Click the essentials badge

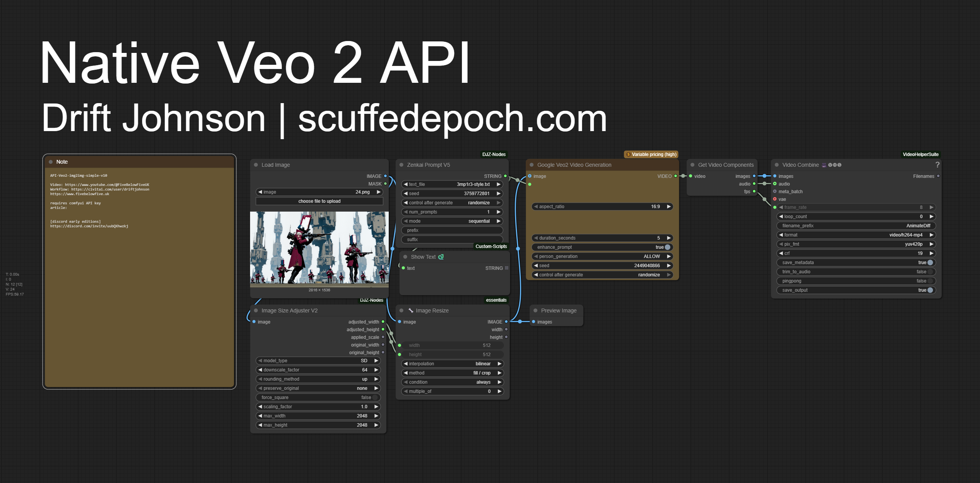click(x=496, y=300)
